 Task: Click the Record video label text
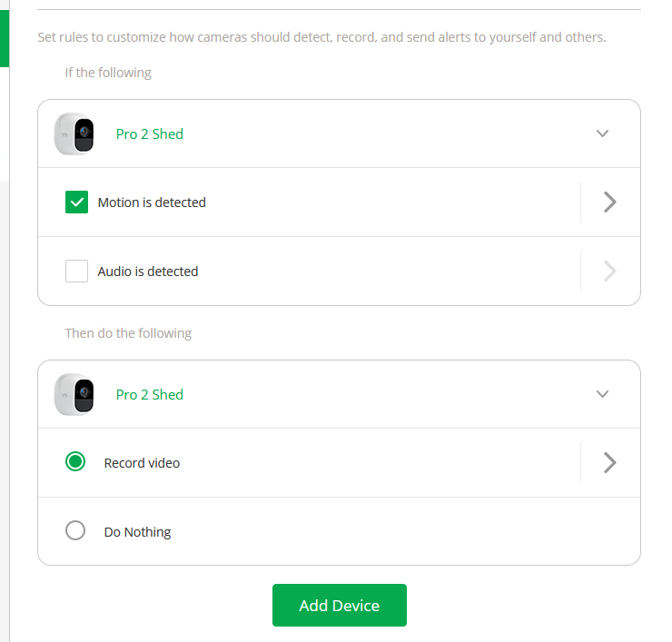point(142,463)
